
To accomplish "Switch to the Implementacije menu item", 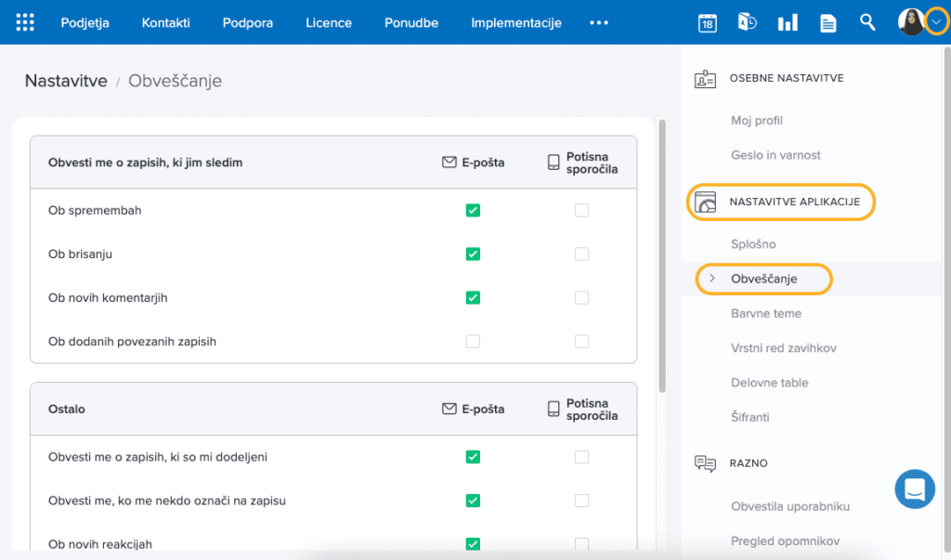I will point(515,22).
